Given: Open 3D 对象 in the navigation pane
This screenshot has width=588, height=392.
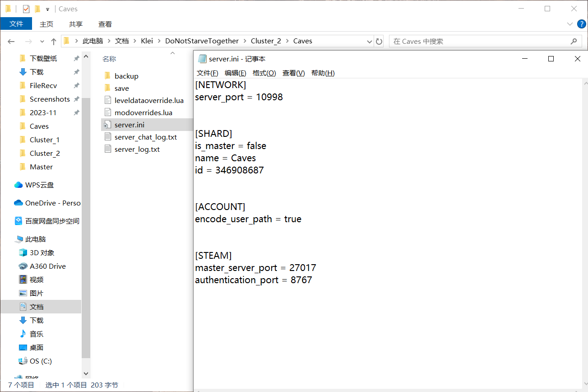Looking at the screenshot, I should point(42,252).
